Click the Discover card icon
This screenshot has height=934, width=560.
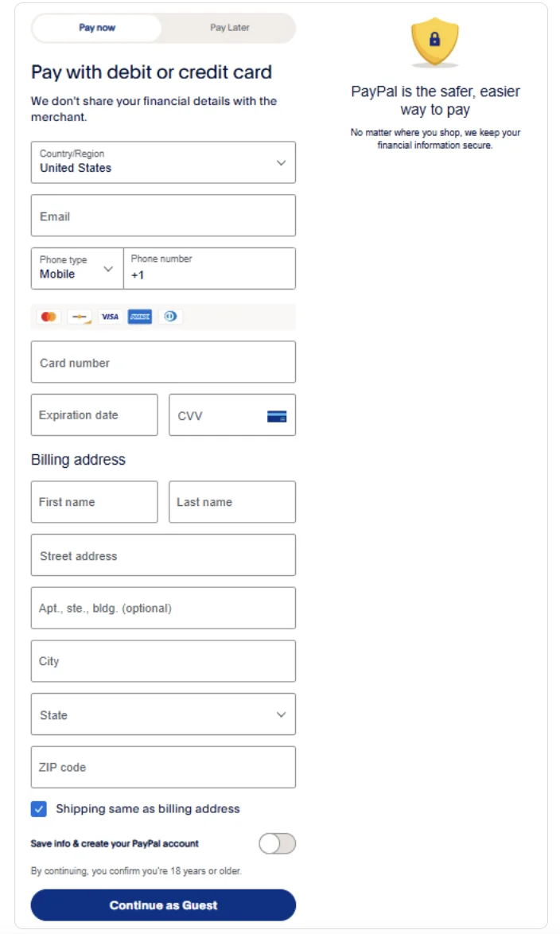click(x=79, y=317)
